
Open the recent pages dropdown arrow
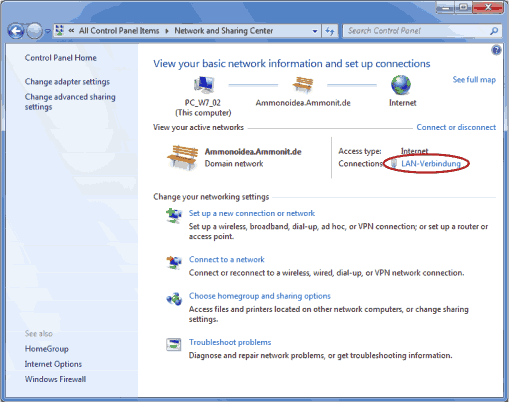[x=48, y=31]
